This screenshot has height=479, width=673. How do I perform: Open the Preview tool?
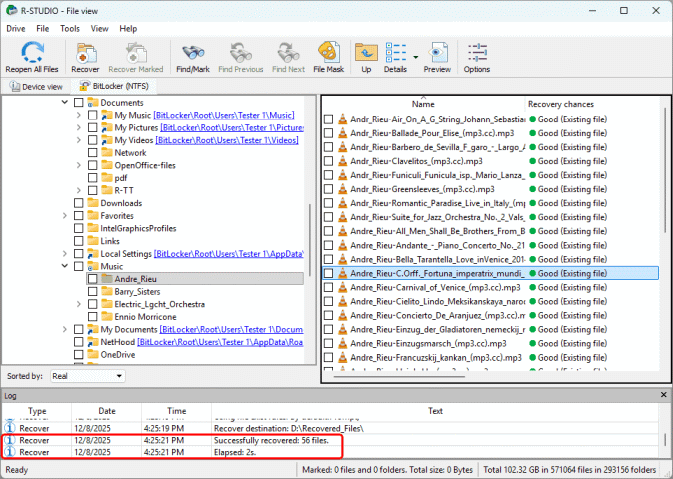tap(436, 52)
